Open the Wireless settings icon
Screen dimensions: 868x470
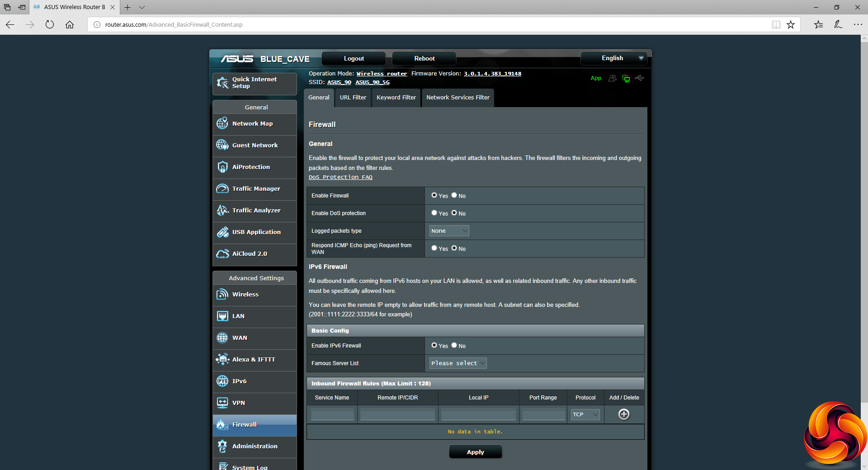pyautogui.click(x=222, y=294)
